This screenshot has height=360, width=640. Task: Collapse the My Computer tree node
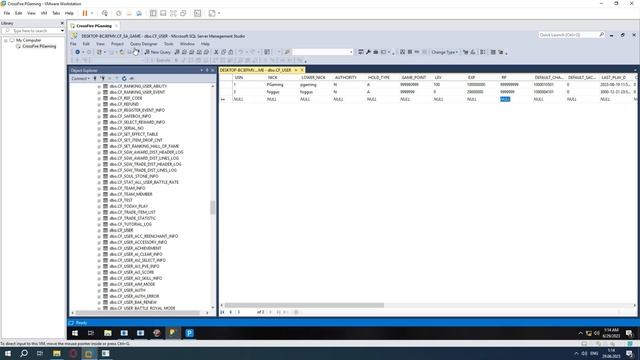6,40
